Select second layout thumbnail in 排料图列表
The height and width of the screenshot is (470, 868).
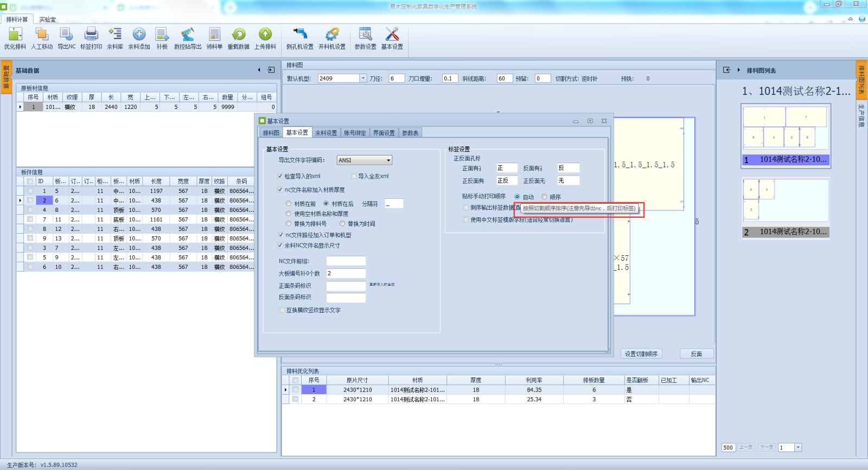pos(785,202)
